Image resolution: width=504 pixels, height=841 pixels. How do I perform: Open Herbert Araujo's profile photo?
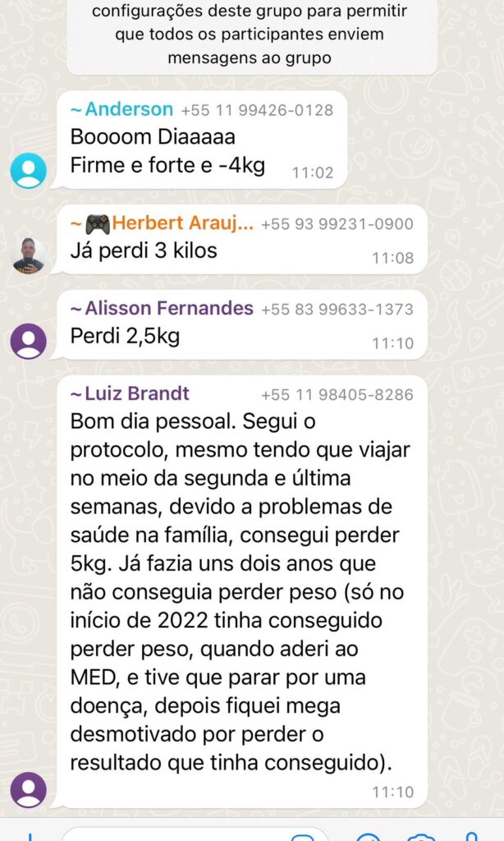click(29, 256)
